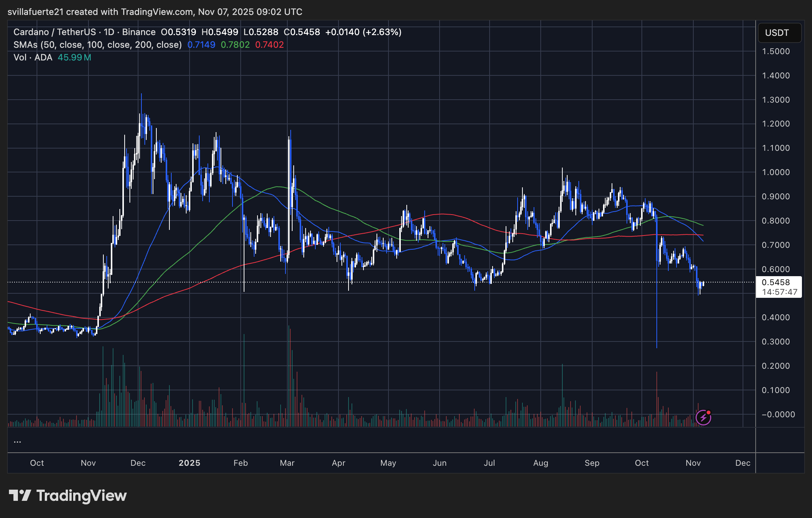The width and height of the screenshot is (812, 518).
Task: Click the Mar label on the time axis
Action: click(287, 463)
